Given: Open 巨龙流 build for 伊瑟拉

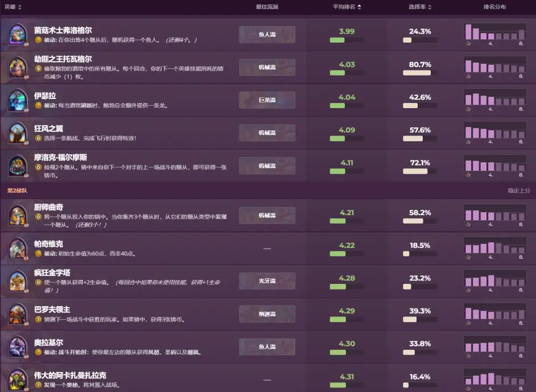Looking at the screenshot, I should point(267,100).
